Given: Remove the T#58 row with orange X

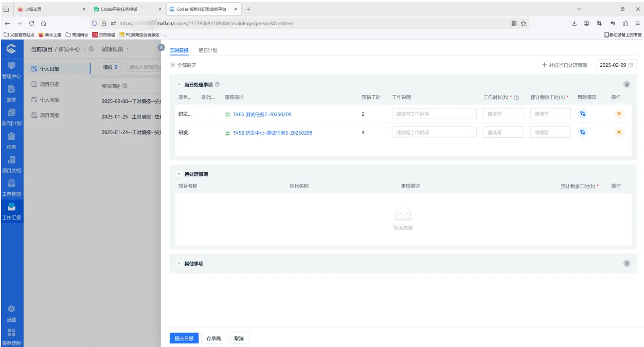Looking at the screenshot, I should (x=619, y=132).
